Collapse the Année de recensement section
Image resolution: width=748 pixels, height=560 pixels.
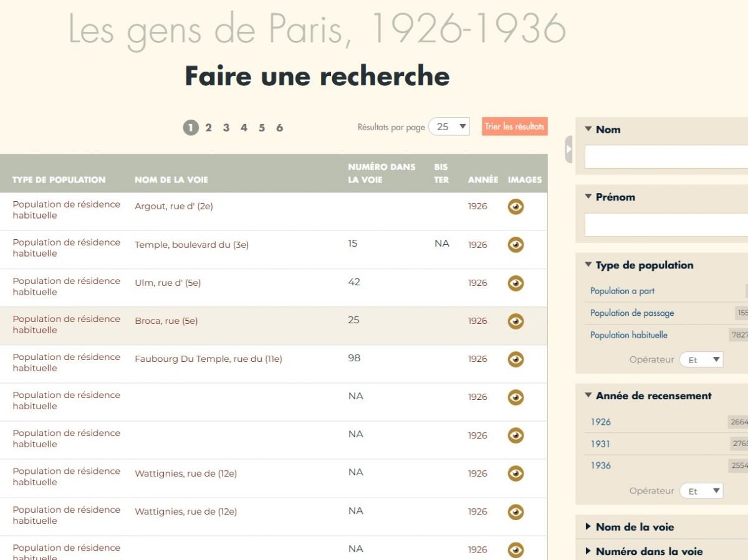pos(653,396)
